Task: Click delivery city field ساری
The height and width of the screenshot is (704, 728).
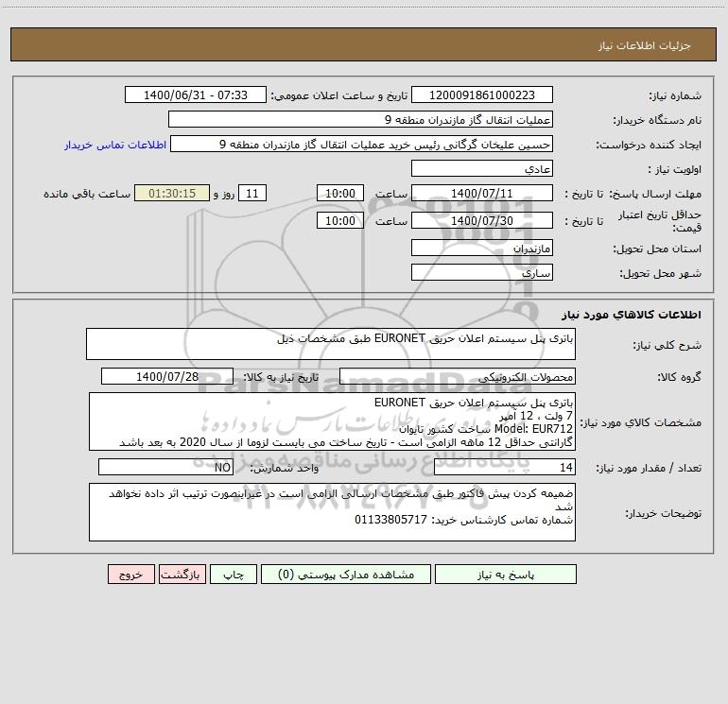Action: pos(482,272)
